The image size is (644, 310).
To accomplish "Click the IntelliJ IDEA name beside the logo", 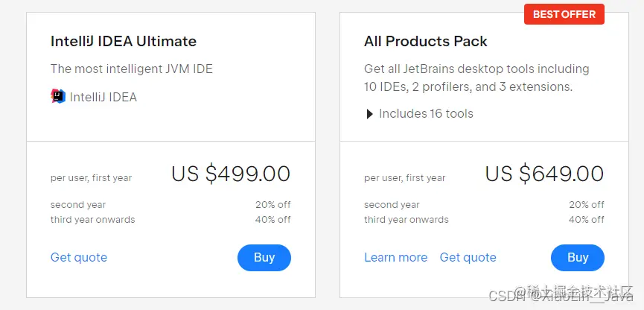I will point(103,97).
